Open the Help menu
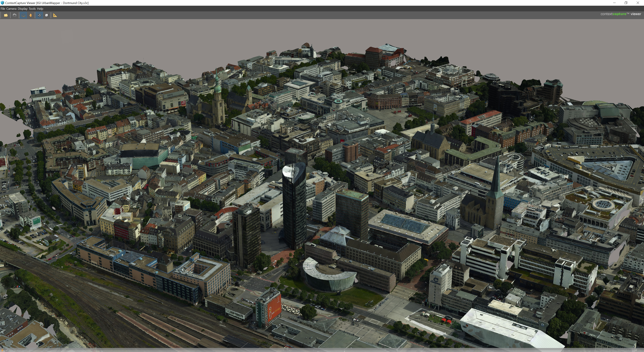644x352 pixels. coord(40,9)
